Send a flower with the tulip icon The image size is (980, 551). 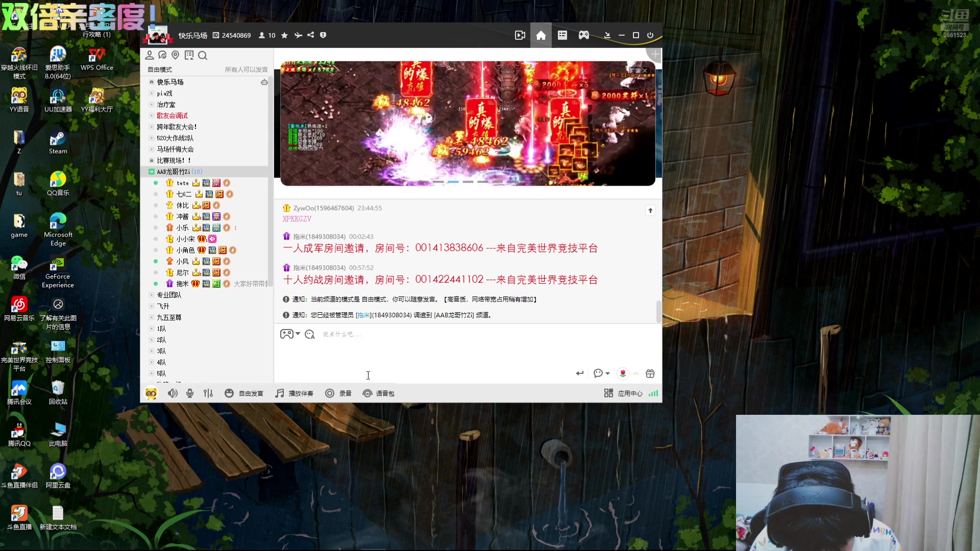(x=623, y=373)
